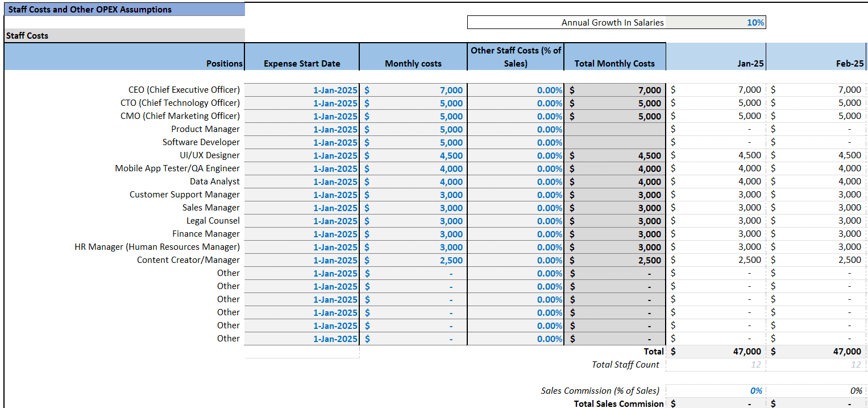
Task: Click the CEO monthly cost 7,000 cell
Action: (413, 90)
